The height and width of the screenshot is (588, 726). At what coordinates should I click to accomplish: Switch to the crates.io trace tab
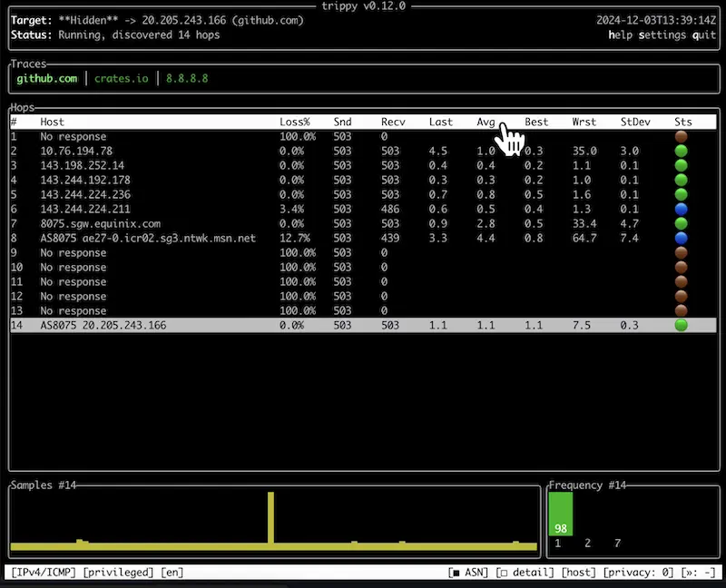[122, 79]
